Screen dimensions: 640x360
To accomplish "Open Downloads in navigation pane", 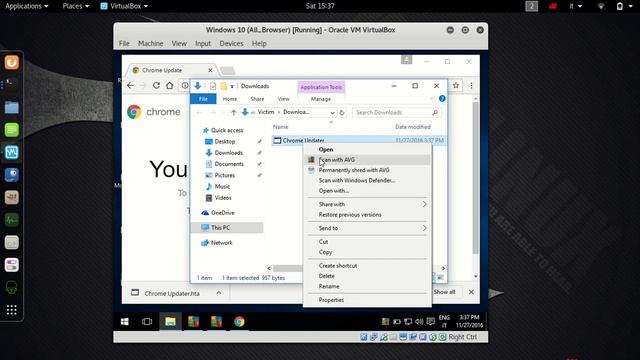I will pos(229,153).
